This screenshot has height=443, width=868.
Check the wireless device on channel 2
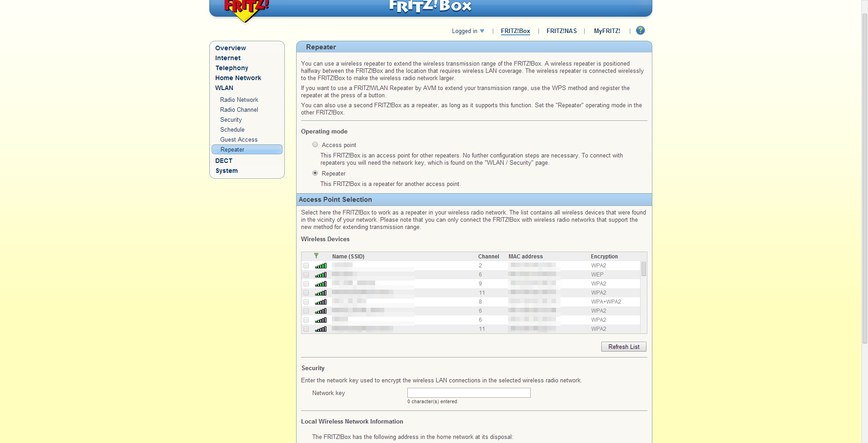(306, 266)
